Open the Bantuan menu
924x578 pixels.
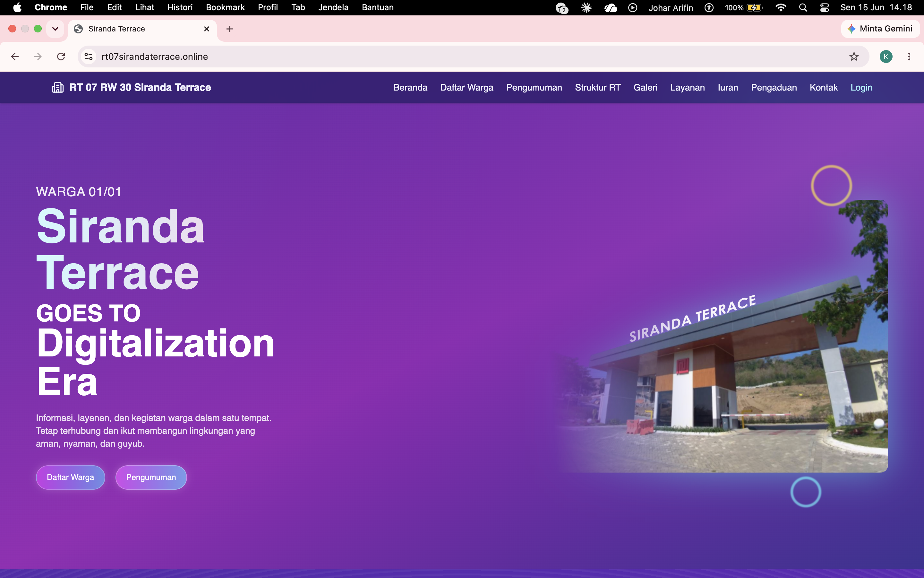pyautogui.click(x=378, y=8)
